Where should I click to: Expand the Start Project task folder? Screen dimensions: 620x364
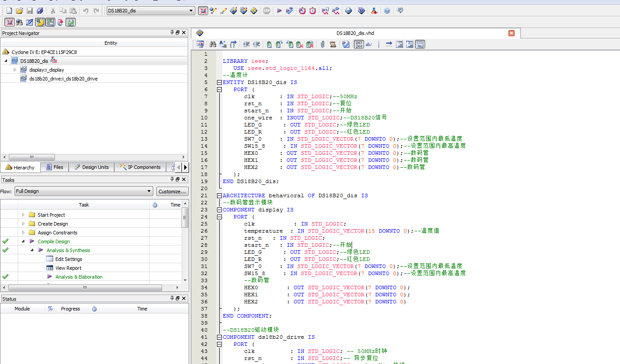(x=23, y=215)
